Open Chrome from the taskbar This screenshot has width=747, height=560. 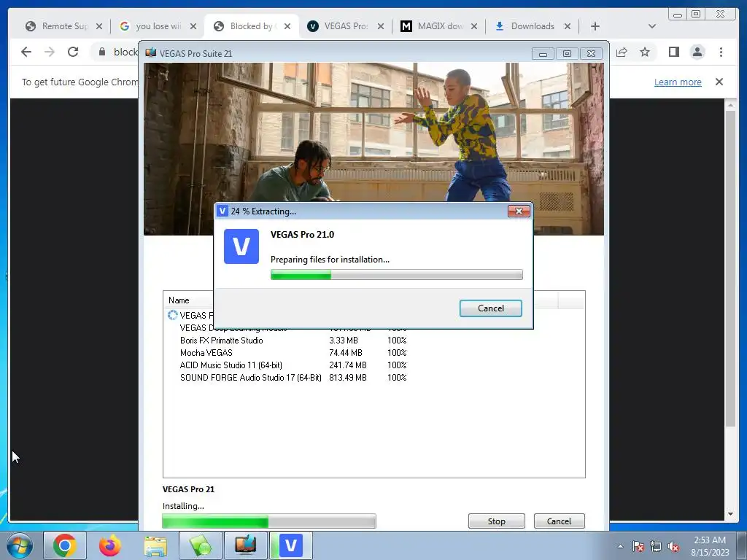[x=65, y=545]
